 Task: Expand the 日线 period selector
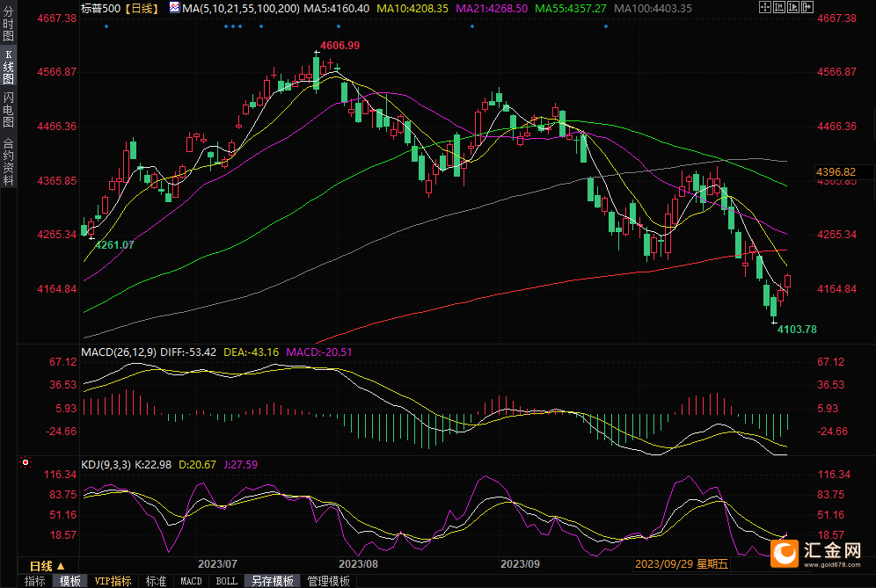(x=47, y=565)
